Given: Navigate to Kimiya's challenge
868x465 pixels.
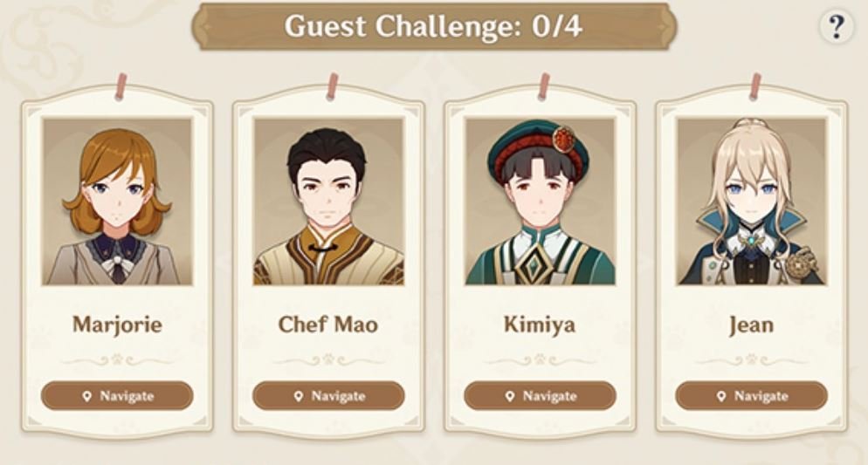Looking at the screenshot, I should (x=540, y=396).
